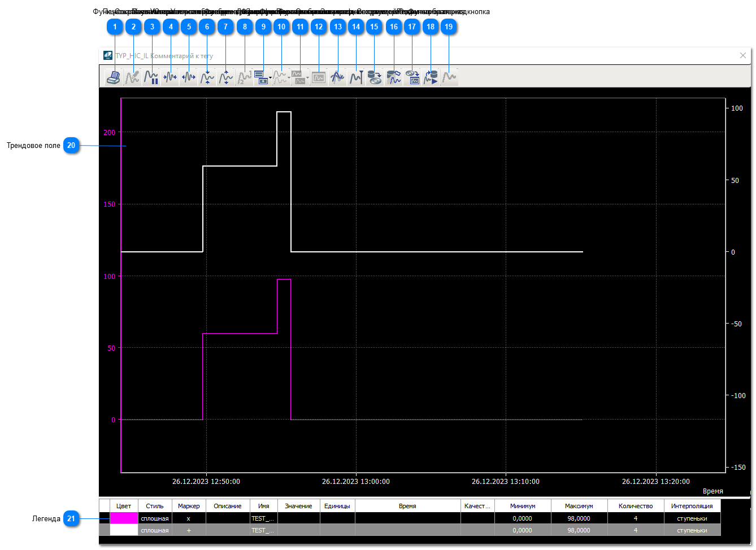Click the '26.12.2023 12:50:00' time axis label

pyautogui.click(x=206, y=482)
